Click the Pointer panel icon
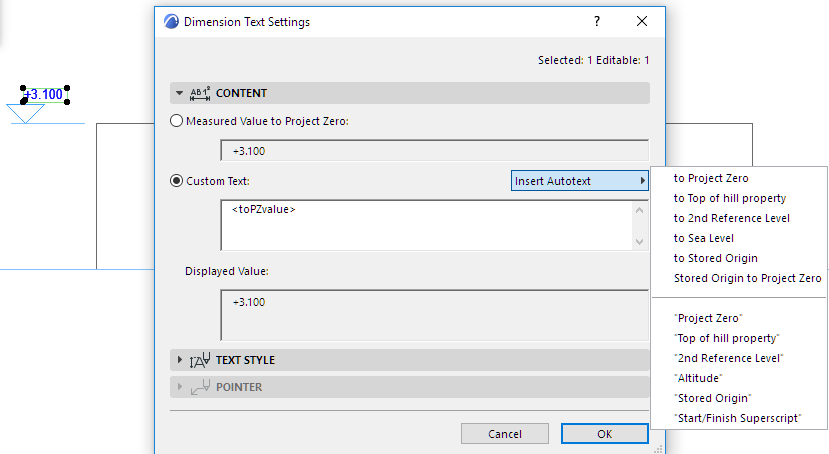The width and height of the screenshot is (829, 454). pos(198,387)
